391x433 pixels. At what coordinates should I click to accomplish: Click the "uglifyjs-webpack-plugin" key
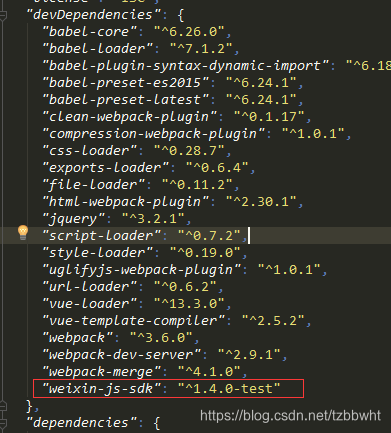141,270
